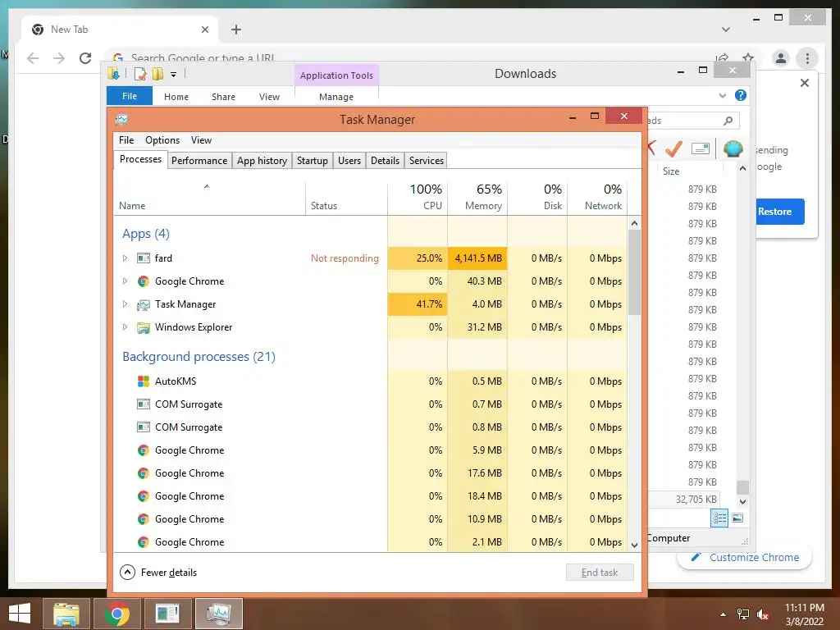Open the Startup tab

313,161
